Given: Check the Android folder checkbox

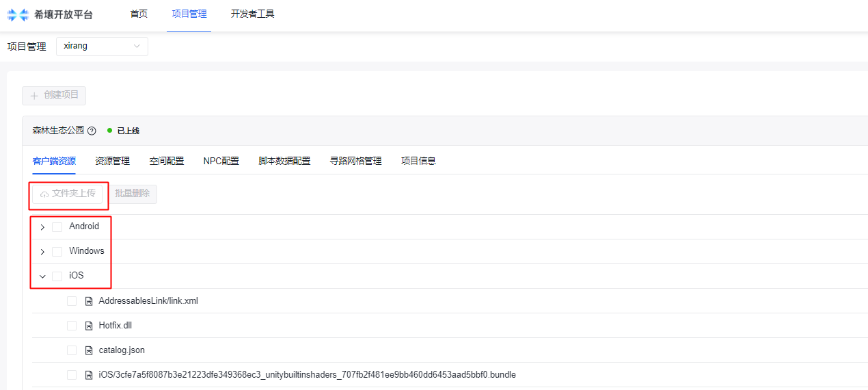Looking at the screenshot, I should pyautogui.click(x=57, y=227).
